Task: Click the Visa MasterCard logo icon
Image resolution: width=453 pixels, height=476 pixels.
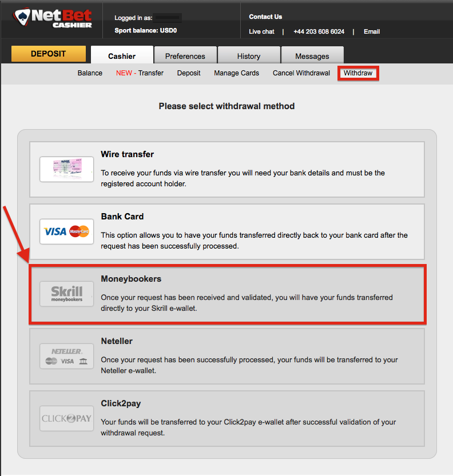Action: (66, 231)
